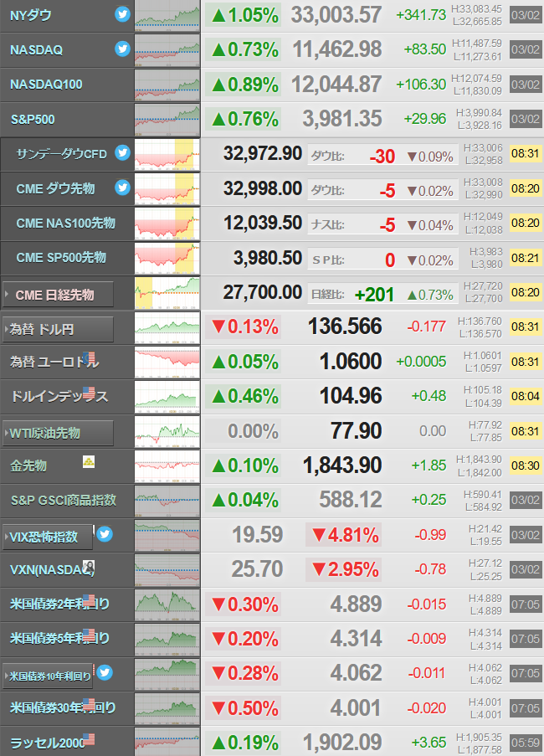The width and height of the screenshot is (544, 756).
Task: Open the S&P500 mini chart
Action: click(167, 120)
